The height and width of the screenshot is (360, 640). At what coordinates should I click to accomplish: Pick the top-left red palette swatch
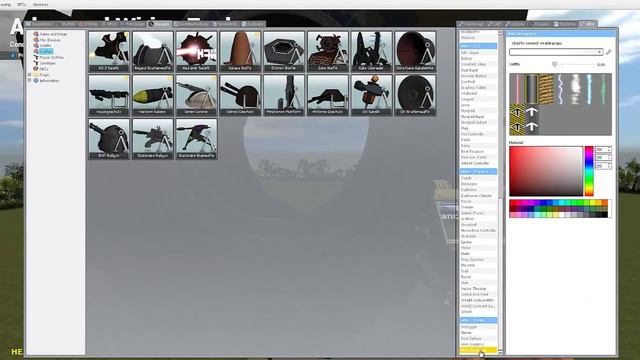pyautogui.click(x=512, y=202)
